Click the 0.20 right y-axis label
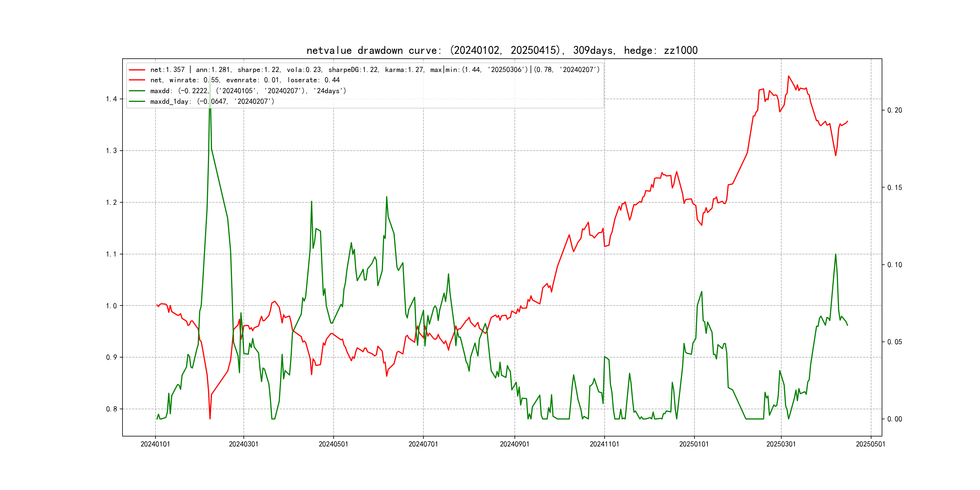The width and height of the screenshot is (980, 490). pos(894,110)
